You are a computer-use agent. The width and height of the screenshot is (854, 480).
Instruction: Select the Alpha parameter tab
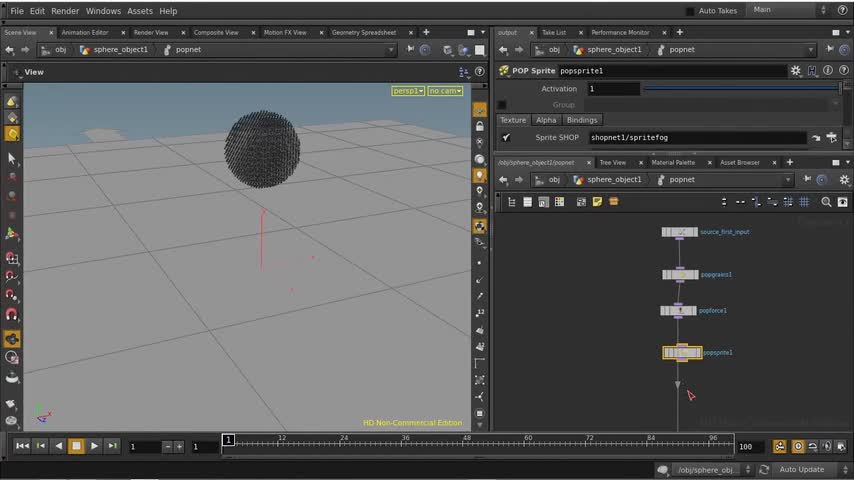click(x=546, y=120)
